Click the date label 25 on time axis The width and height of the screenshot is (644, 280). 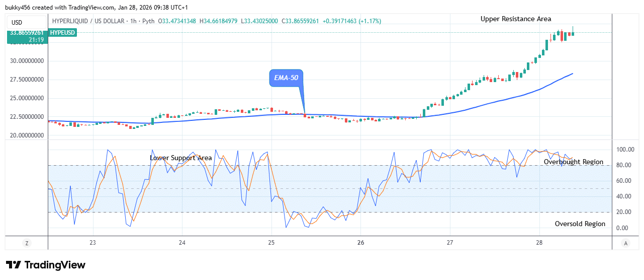[x=271, y=243]
